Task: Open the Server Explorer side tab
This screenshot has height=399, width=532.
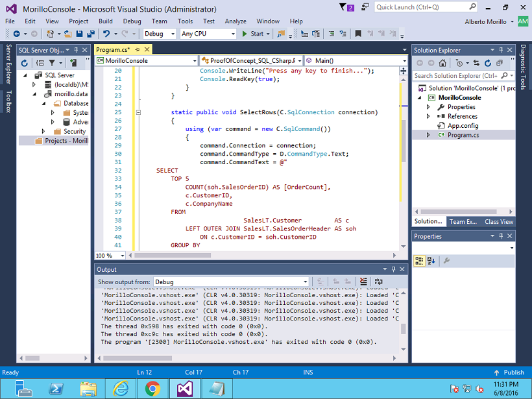Action: pos(8,64)
